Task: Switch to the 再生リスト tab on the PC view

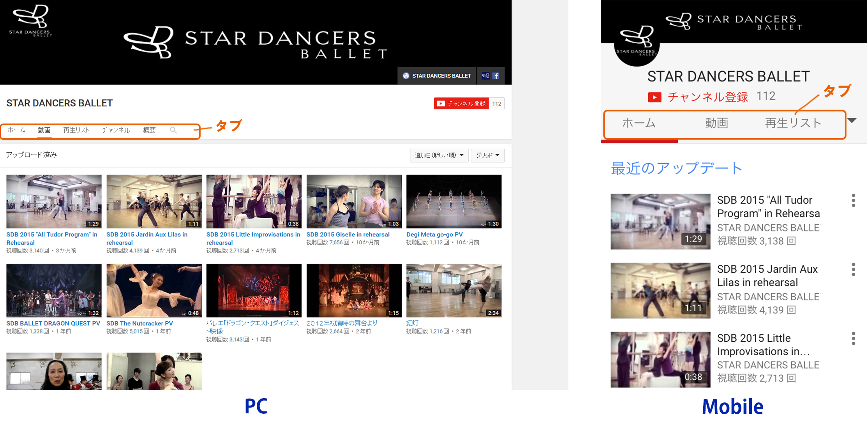Action: [x=76, y=130]
